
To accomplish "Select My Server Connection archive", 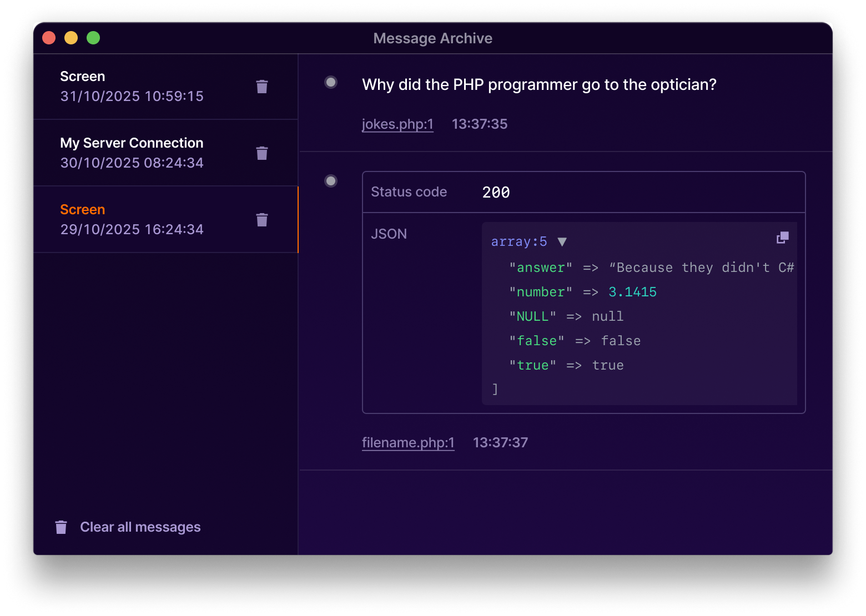I will [132, 153].
